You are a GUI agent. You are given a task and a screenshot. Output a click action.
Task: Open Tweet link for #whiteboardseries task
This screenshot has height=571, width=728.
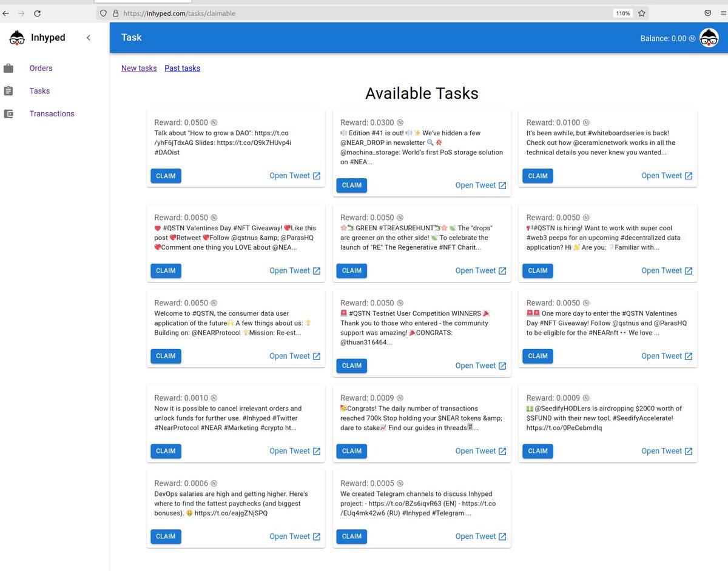click(x=667, y=176)
